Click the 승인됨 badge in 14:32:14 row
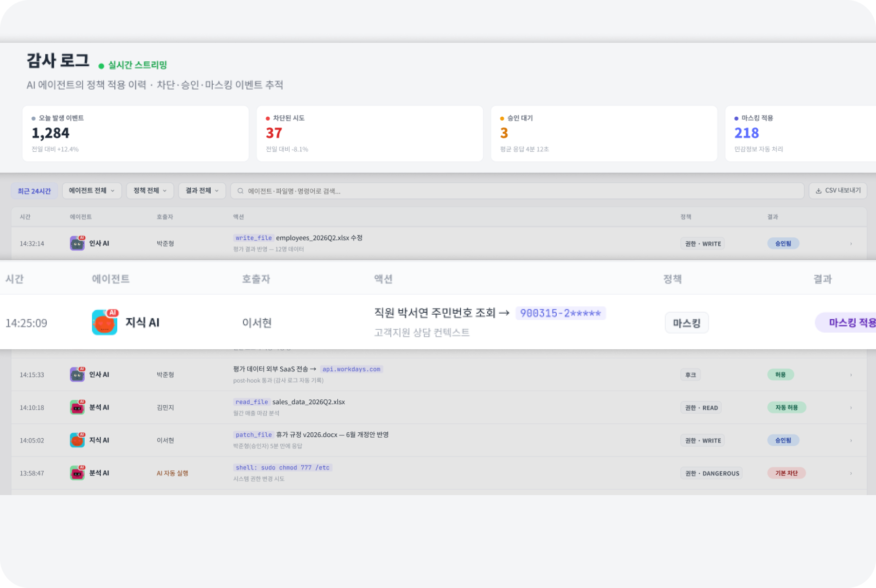Viewport: 876px width, 588px height. pyautogui.click(x=783, y=243)
